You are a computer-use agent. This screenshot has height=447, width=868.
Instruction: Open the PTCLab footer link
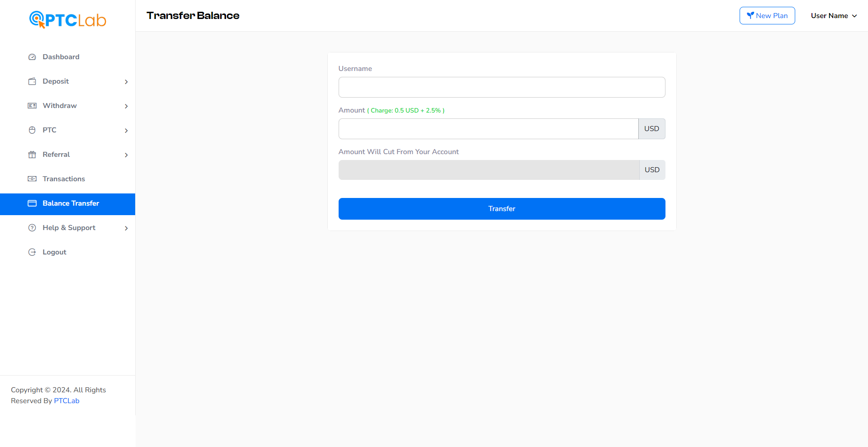66,401
